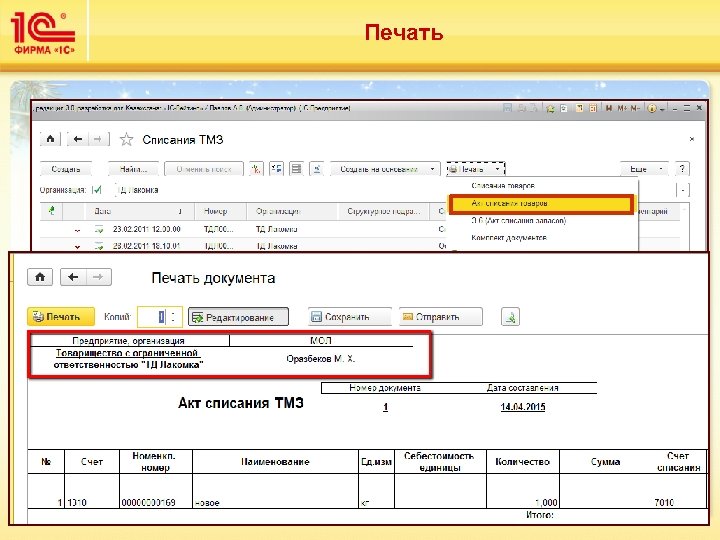Go back in the Списания ТМЗ window
This screenshot has height=540, width=720.
pyautogui.click(x=78, y=139)
